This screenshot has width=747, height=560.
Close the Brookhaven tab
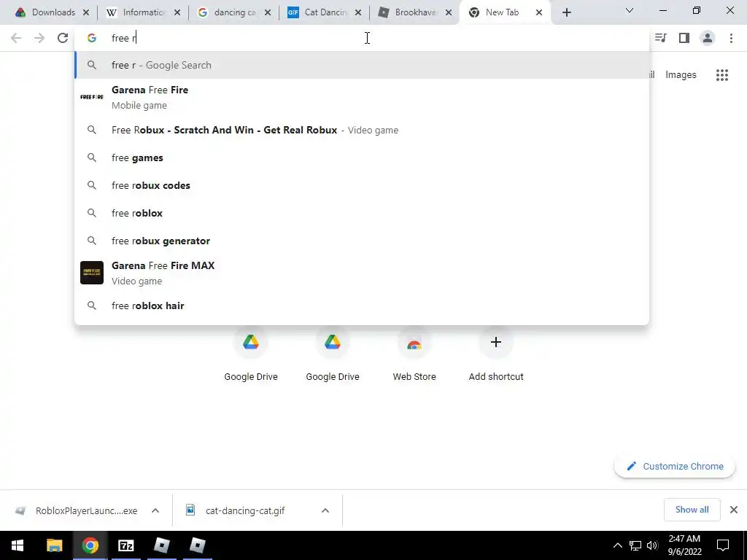coord(449,12)
